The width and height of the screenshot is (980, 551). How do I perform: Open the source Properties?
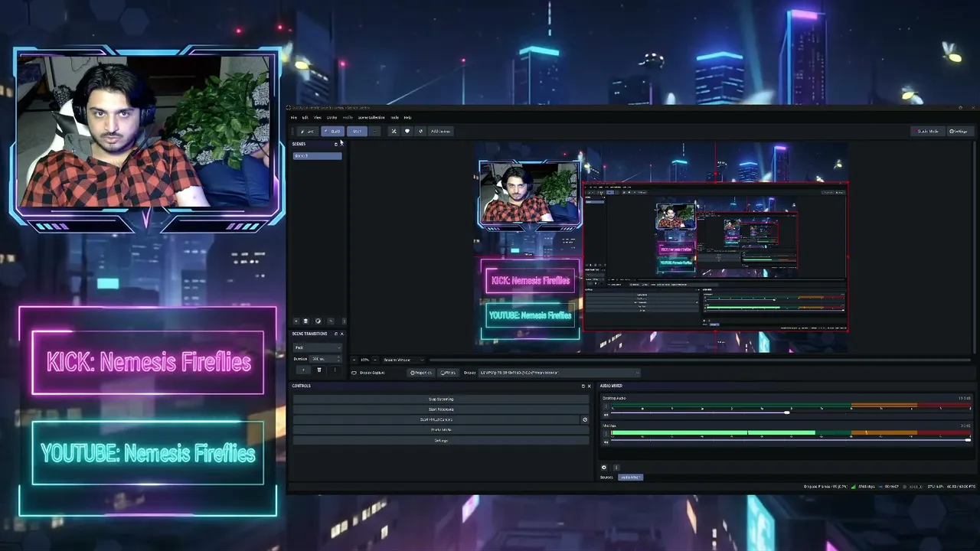pos(421,373)
